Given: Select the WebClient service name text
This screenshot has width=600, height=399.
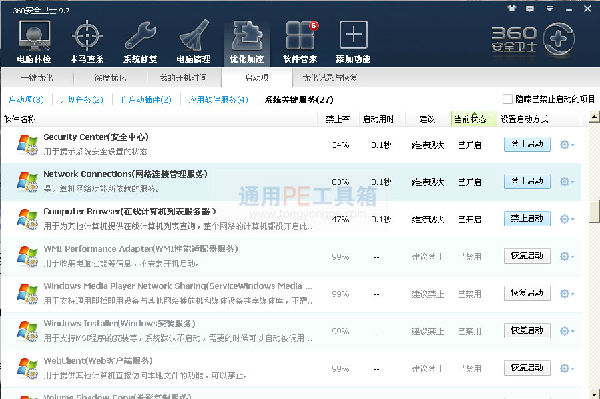Looking at the screenshot, I should point(98,360).
